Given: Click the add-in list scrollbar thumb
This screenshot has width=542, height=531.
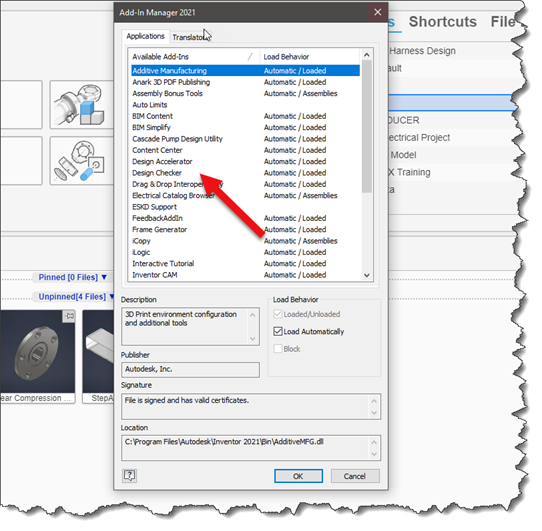Looking at the screenshot, I should click(x=367, y=127).
